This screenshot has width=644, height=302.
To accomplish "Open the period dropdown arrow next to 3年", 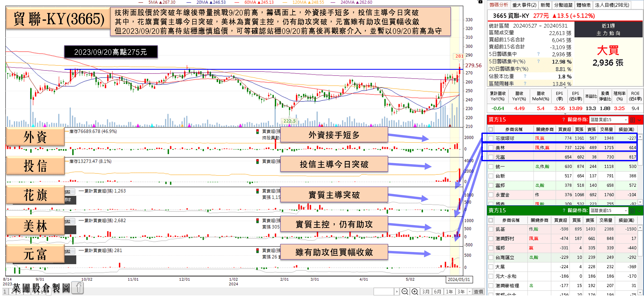I will point(470,291).
